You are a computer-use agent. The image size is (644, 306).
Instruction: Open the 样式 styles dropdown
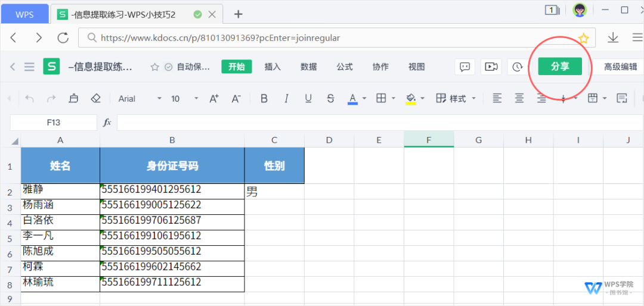pos(457,99)
